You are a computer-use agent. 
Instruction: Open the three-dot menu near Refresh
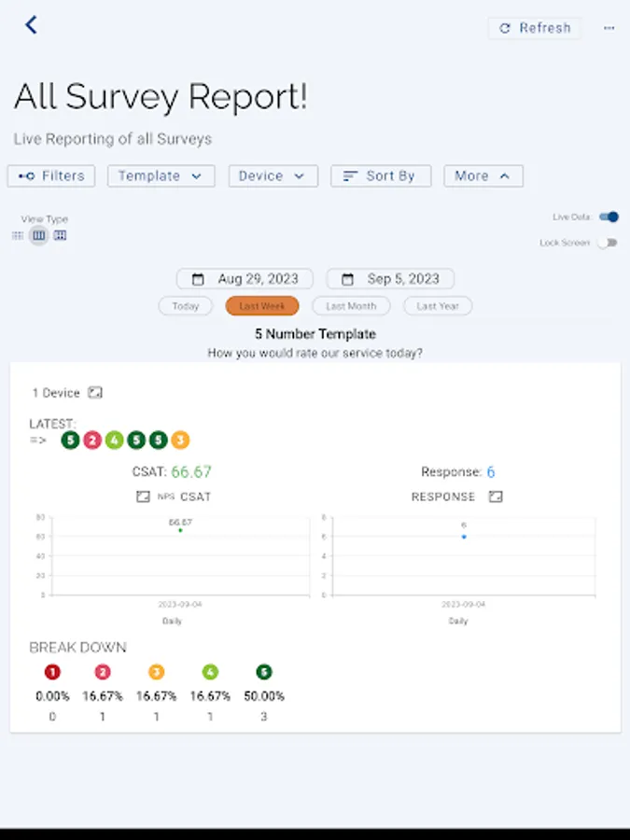click(x=609, y=28)
